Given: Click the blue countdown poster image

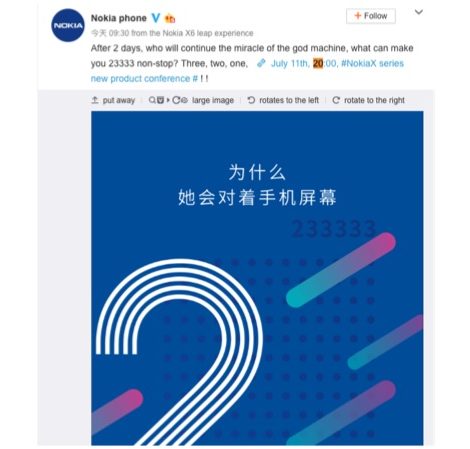Looking at the screenshot, I should click(257, 278).
